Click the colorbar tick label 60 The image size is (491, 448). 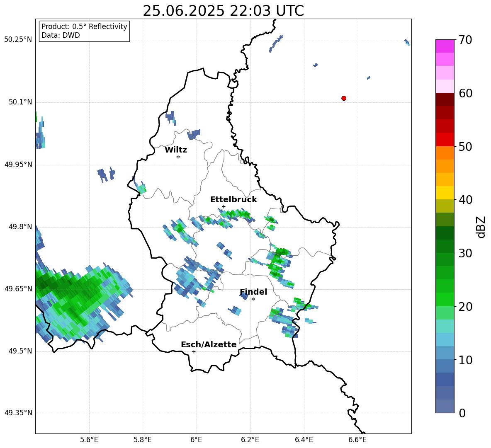[x=465, y=93]
